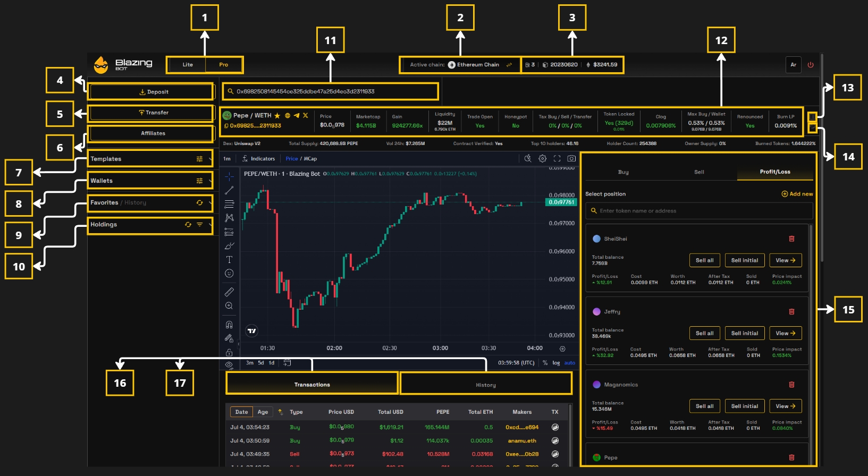Switch to Lite mode

coord(188,65)
